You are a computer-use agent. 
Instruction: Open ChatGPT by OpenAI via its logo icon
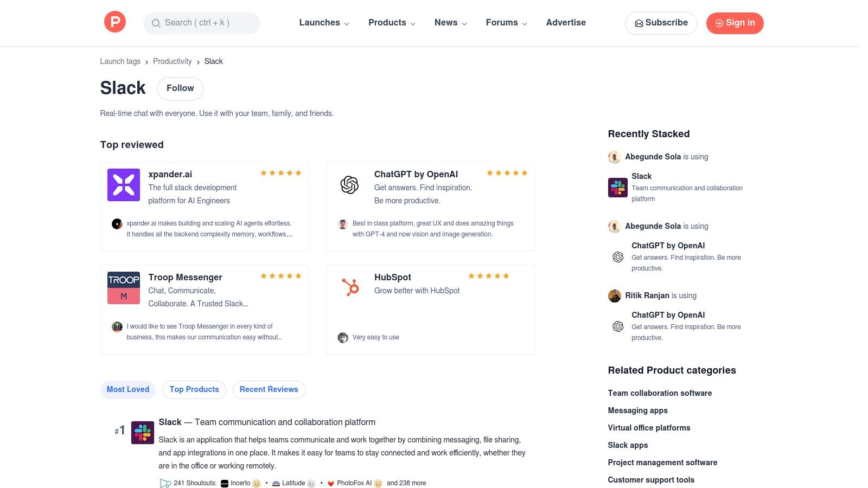(349, 184)
